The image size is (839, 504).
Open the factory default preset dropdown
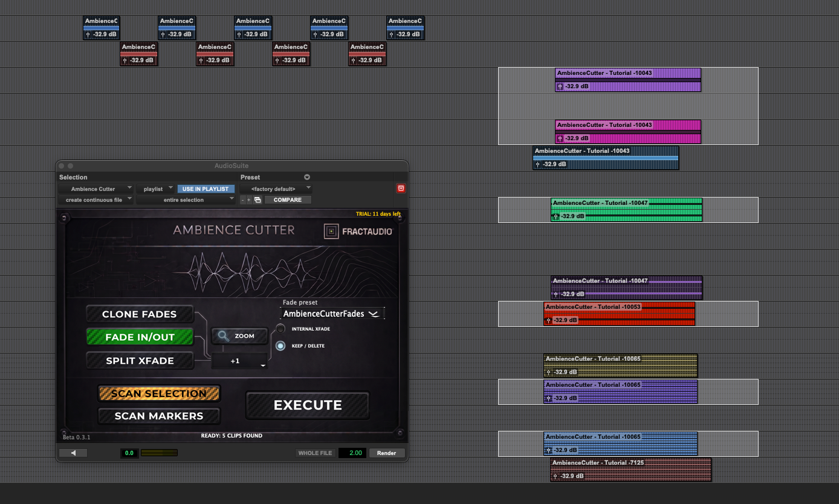click(x=276, y=189)
